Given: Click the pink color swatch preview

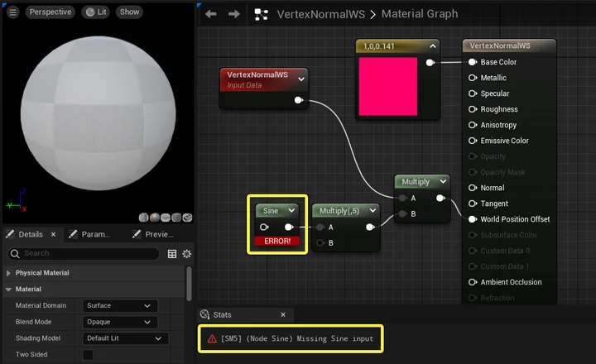Looking at the screenshot, I should click(387, 86).
